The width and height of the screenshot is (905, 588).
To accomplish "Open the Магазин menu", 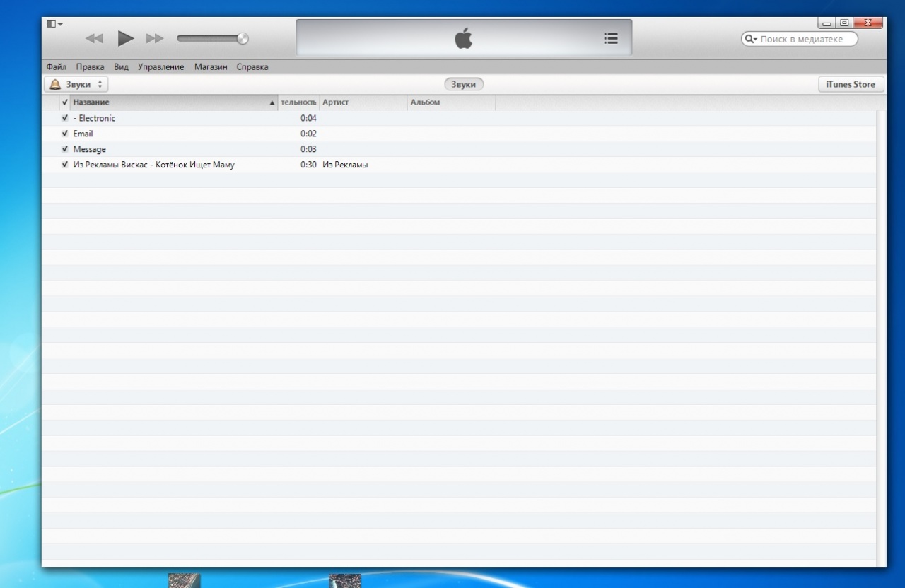I will [x=211, y=67].
